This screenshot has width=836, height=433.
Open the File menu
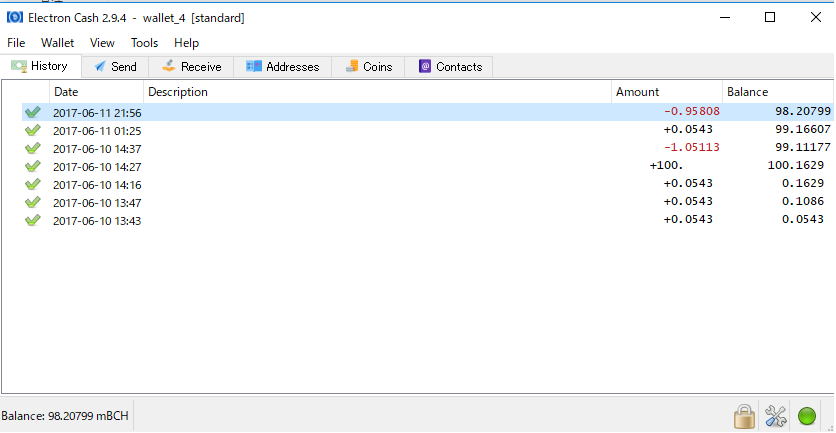point(16,43)
